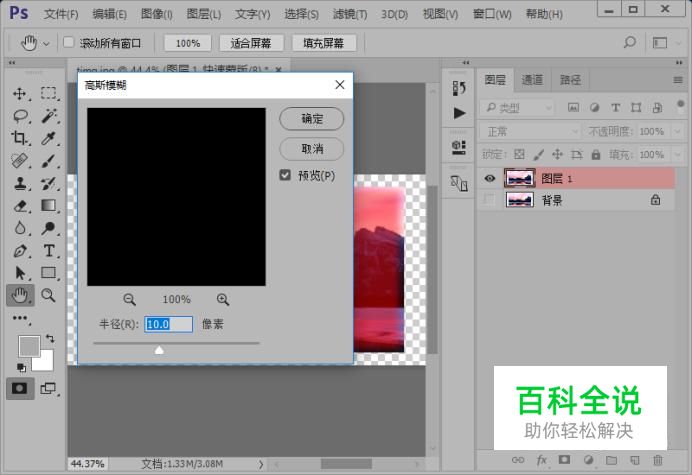692x475 pixels.
Task: Open the 文件(F) menu
Action: tap(61, 14)
